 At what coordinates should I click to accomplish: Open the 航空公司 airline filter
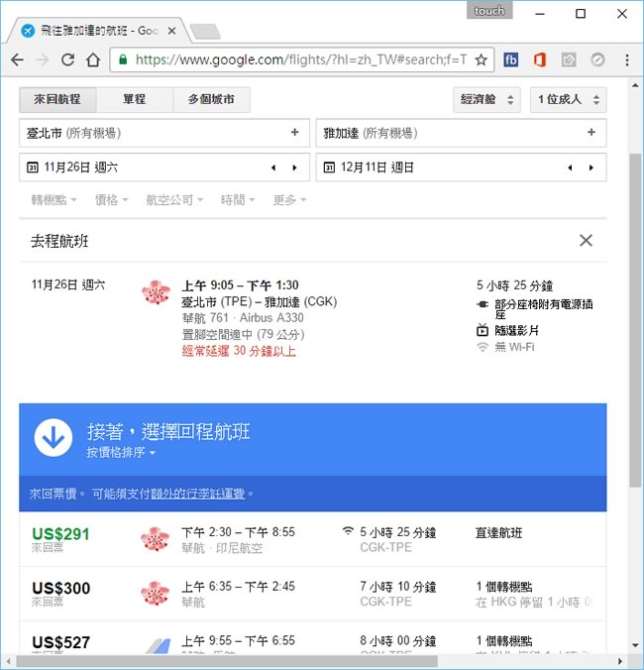[174, 200]
